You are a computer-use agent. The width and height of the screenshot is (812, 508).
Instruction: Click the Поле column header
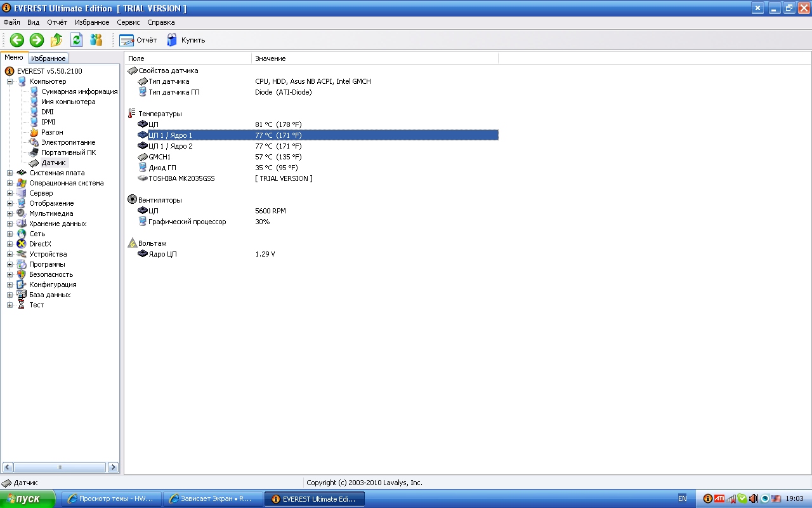point(188,58)
